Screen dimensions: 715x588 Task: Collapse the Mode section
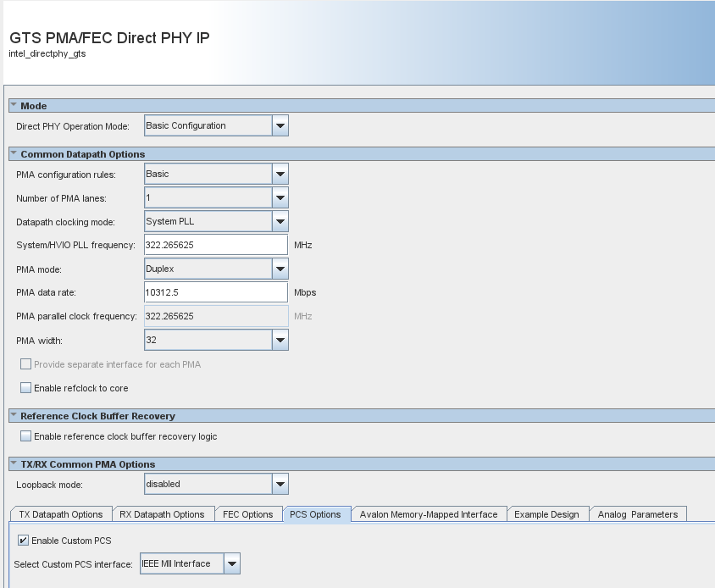tap(14, 105)
